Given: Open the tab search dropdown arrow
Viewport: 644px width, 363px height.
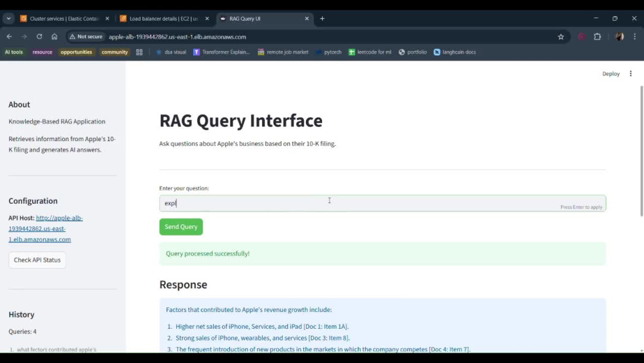Looking at the screenshot, I should [8, 19].
